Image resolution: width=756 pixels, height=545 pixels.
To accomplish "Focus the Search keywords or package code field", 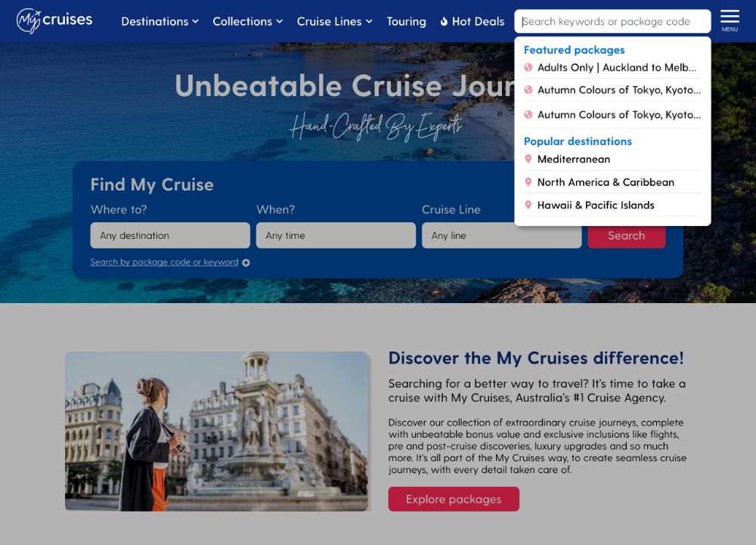I will tap(612, 21).
